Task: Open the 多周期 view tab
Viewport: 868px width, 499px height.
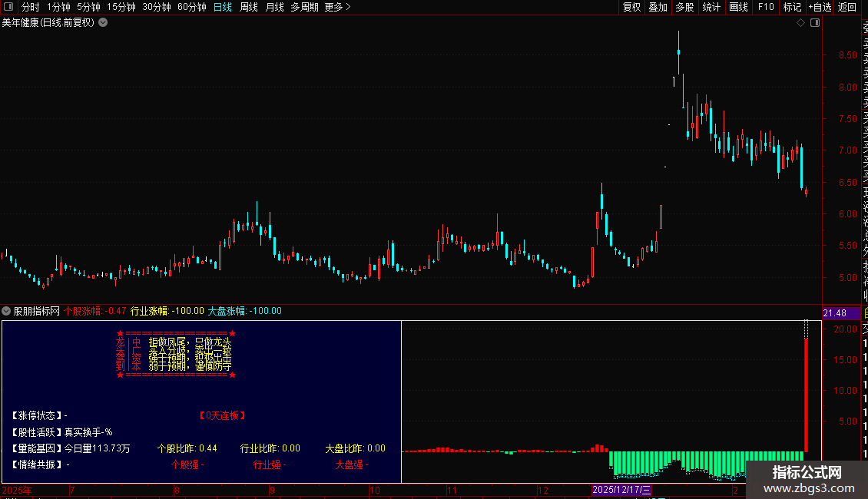Action: 304,7
